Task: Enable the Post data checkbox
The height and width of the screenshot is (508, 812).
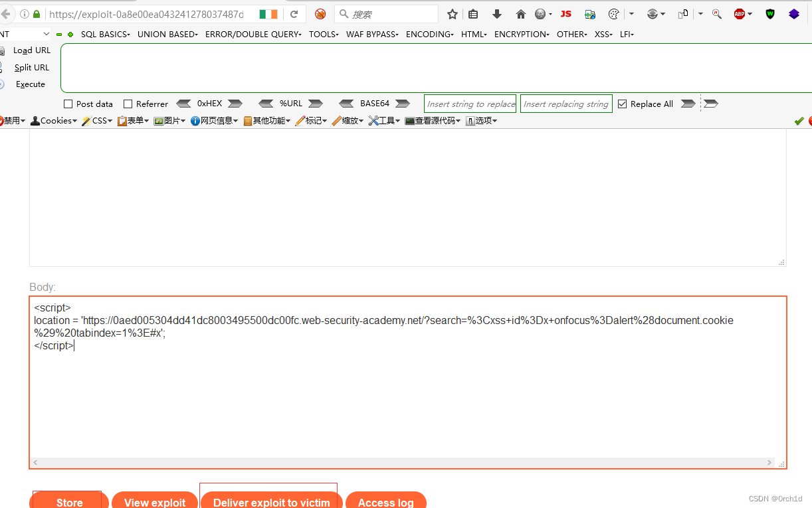Action: (68, 104)
